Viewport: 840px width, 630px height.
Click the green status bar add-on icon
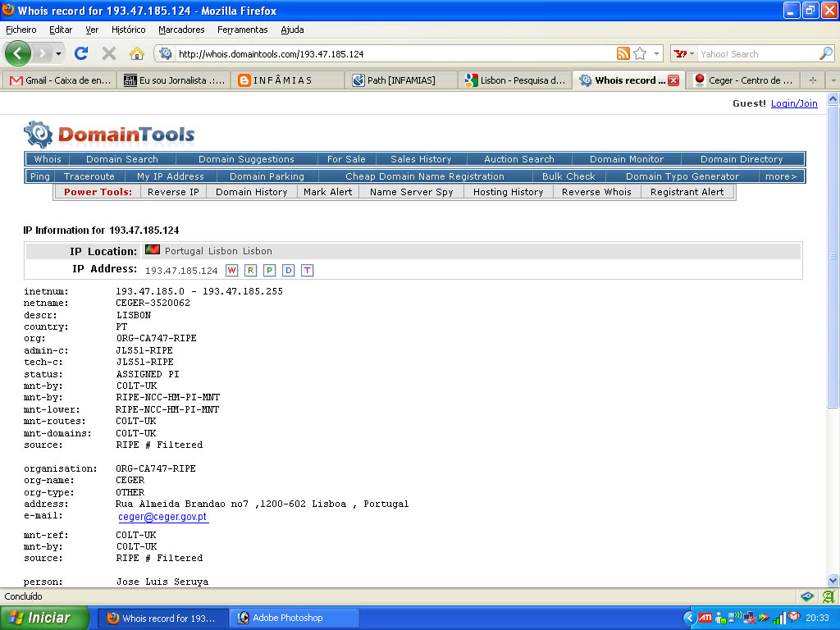829,596
